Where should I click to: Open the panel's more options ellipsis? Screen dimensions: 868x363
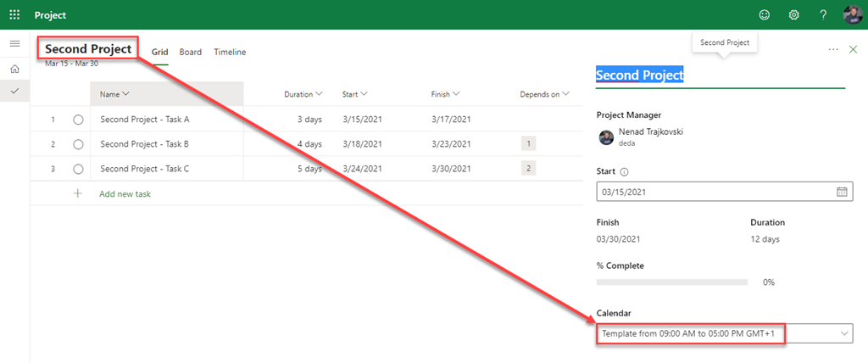point(833,50)
